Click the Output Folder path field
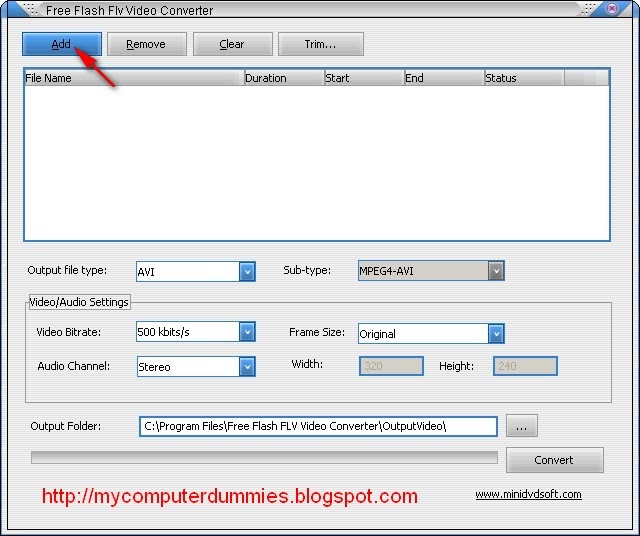The height and width of the screenshot is (536, 640). coord(318,426)
